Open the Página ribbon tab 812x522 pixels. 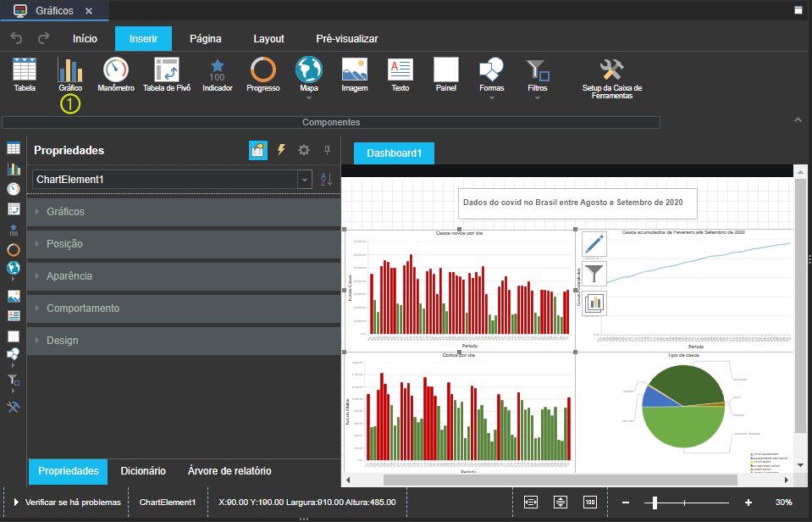(x=206, y=38)
